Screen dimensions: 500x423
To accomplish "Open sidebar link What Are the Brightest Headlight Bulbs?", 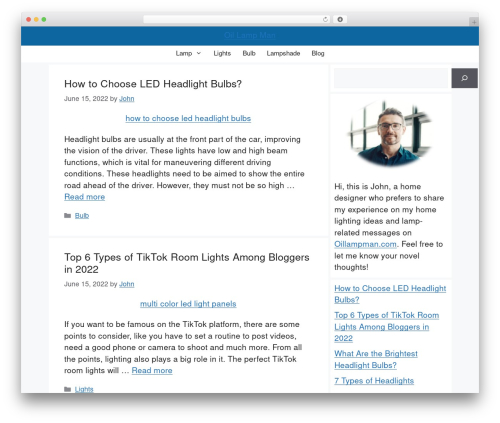I will [x=376, y=359].
